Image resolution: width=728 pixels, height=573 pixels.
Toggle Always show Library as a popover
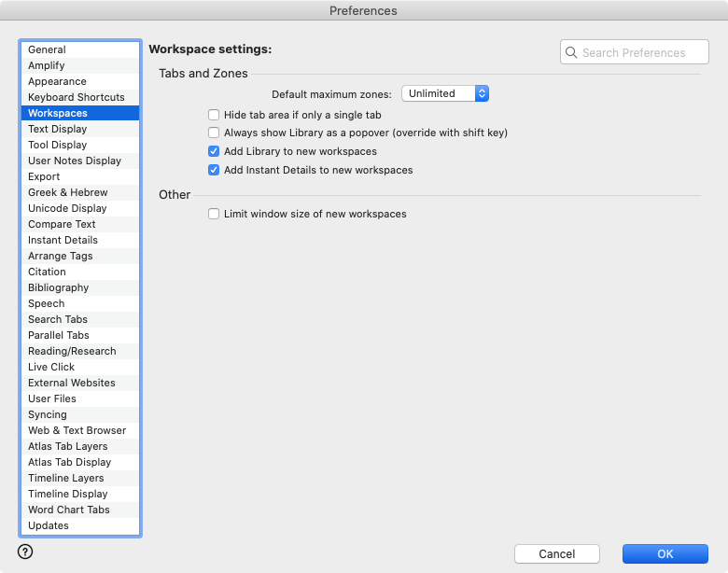pyautogui.click(x=214, y=133)
